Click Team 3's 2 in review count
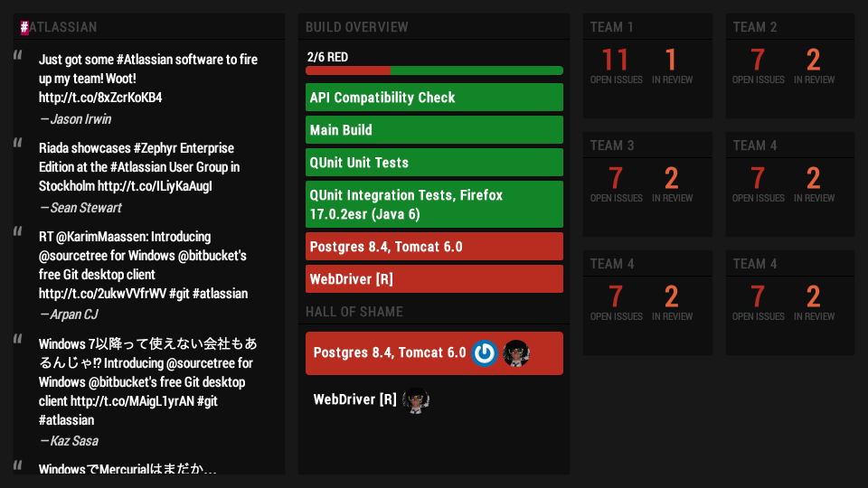 click(672, 178)
